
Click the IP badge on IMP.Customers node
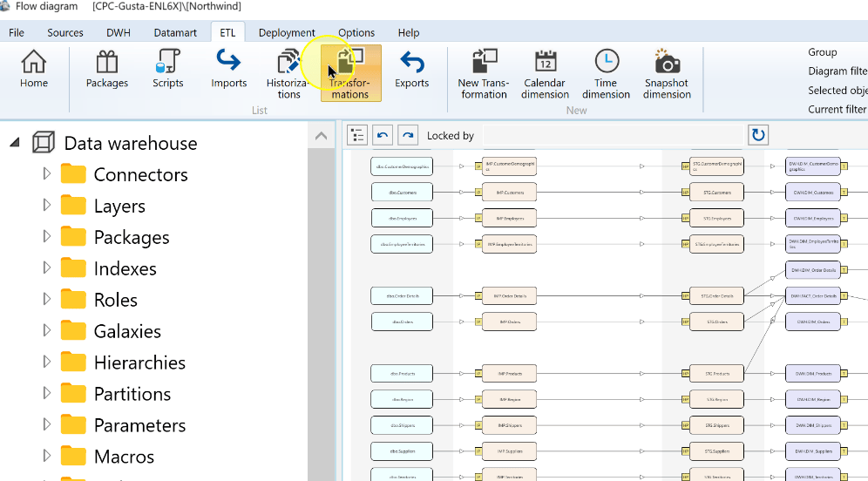click(x=478, y=192)
